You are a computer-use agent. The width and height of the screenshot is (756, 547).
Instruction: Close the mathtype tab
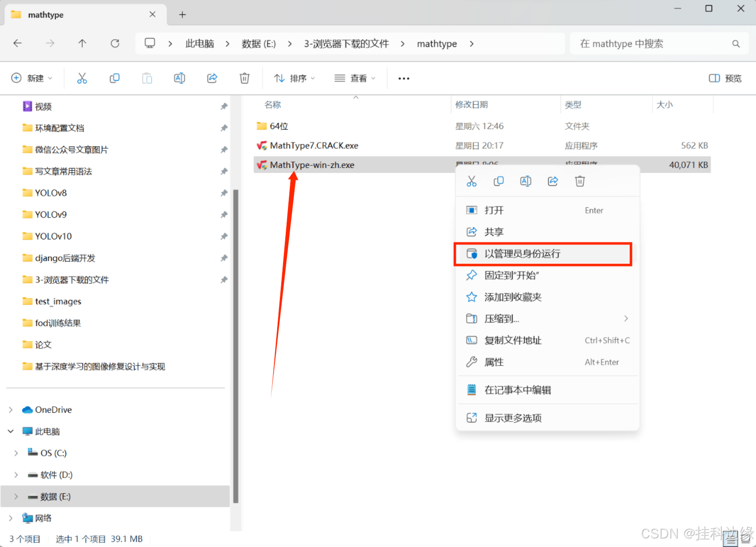(153, 14)
